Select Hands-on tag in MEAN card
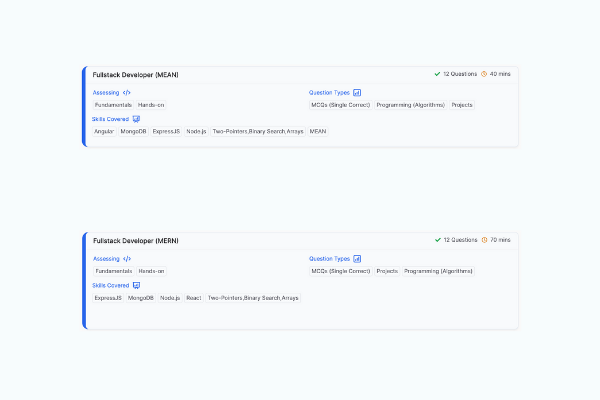 click(152, 105)
